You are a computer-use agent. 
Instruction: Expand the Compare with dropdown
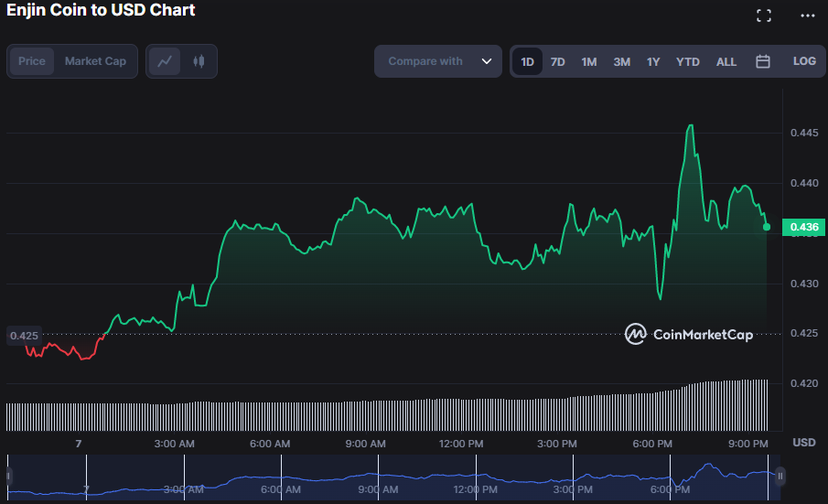coord(437,61)
